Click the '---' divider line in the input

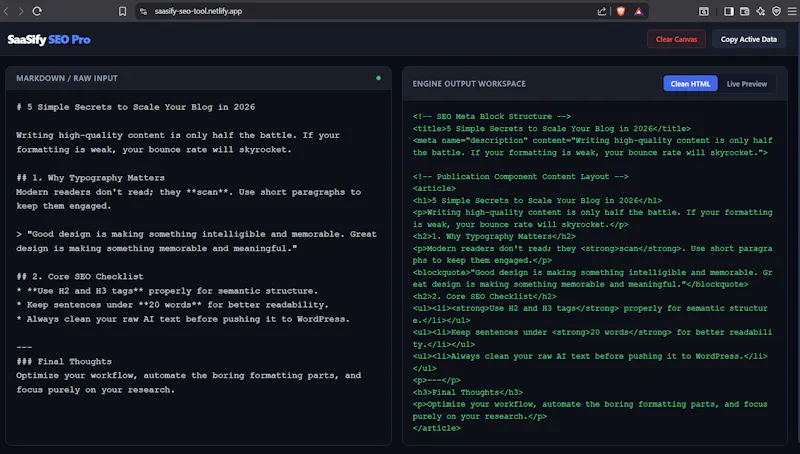(x=24, y=347)
